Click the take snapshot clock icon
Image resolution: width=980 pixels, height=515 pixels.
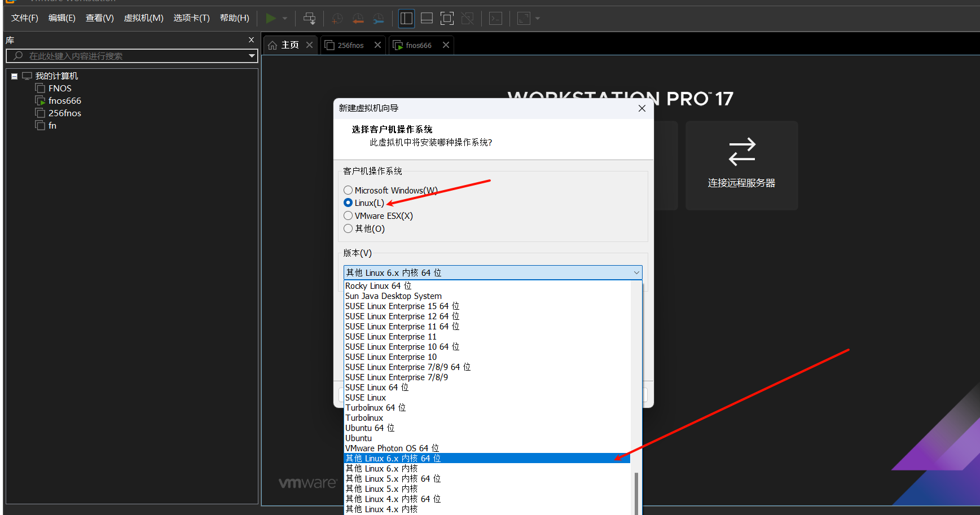coord(337,19)
